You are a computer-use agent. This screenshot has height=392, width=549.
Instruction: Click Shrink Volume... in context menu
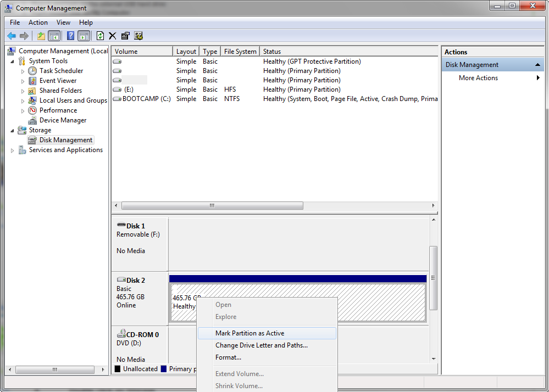[267, 386]
